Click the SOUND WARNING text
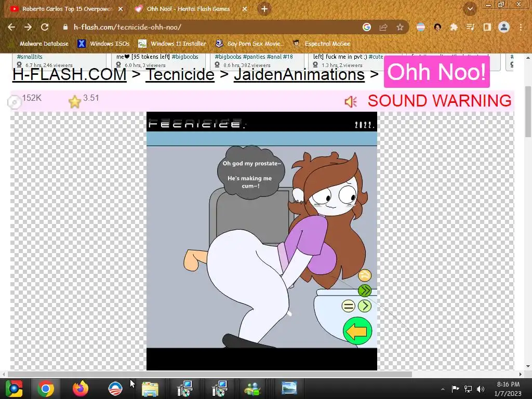This screenshot has height=399, width=532. [x=440, y=101]
